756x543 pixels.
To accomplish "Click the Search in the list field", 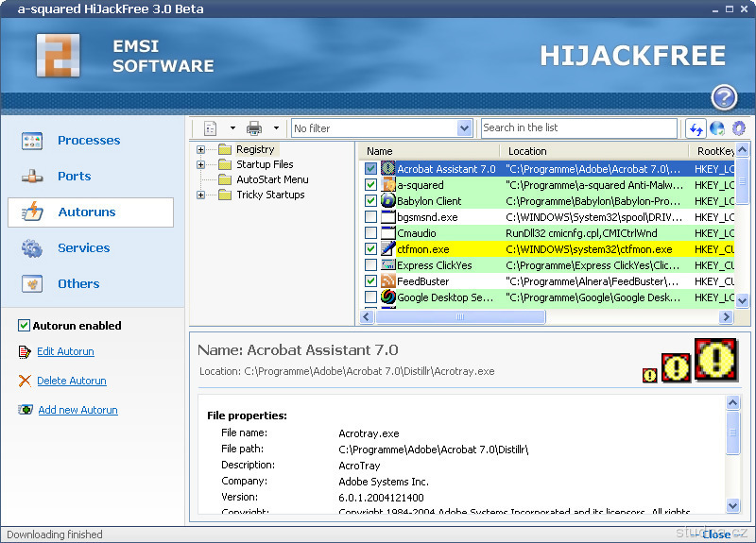I will 578,128.
